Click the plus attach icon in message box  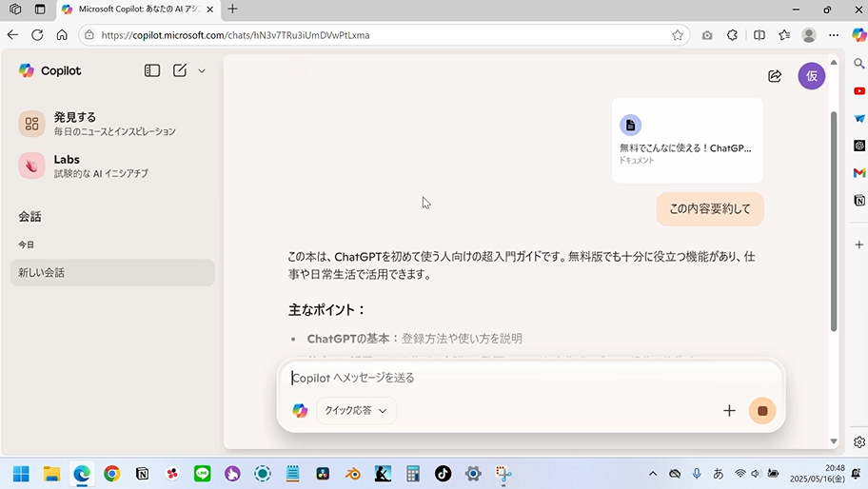(x=729, y=411)
